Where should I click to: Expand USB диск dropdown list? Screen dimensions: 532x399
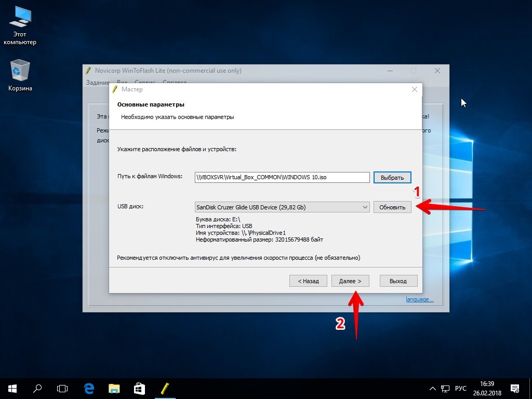point(365,207)
